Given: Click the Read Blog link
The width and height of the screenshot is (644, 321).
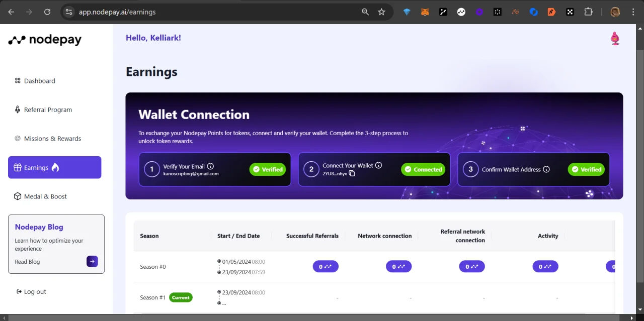Looking at the screenshot, I should pyautogui.click(x=27, y=262).
